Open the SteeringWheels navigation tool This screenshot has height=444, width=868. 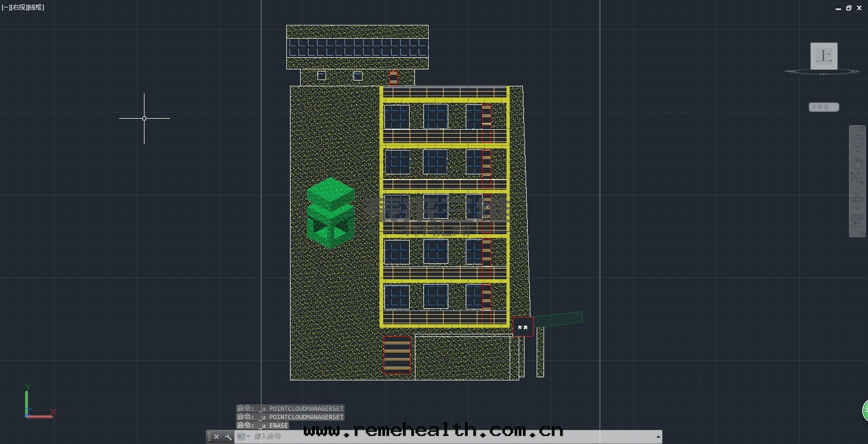(857, 141)
